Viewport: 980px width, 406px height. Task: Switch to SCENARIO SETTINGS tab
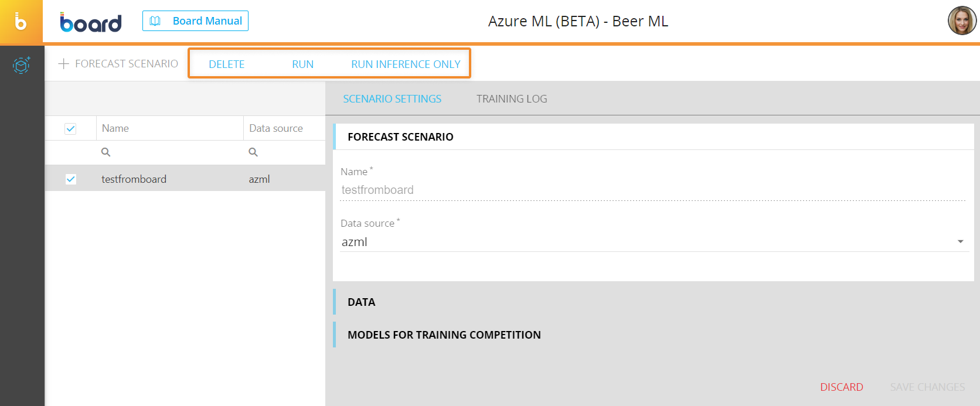(x=392, y=99)
